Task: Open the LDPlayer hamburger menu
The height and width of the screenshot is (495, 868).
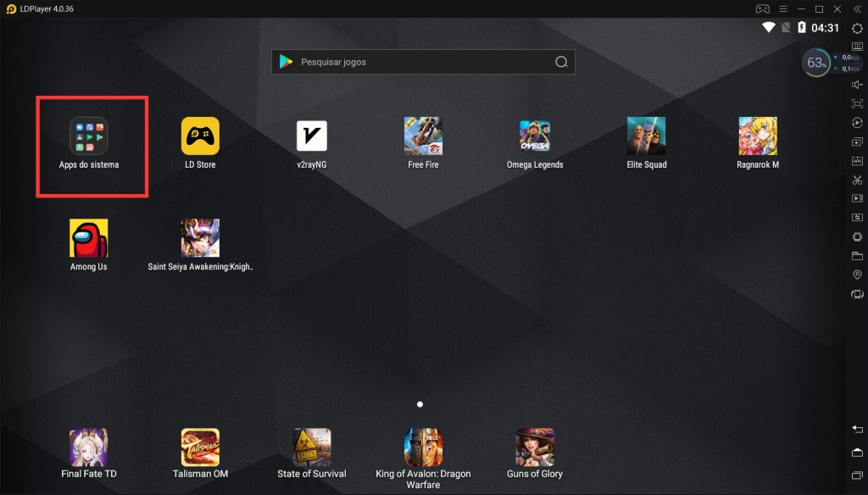Action: point(783,8)
